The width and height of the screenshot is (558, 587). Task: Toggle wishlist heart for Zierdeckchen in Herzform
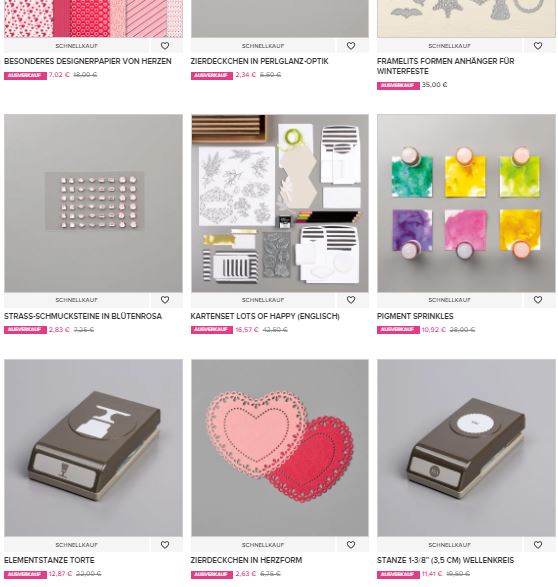tap(351, 545)
